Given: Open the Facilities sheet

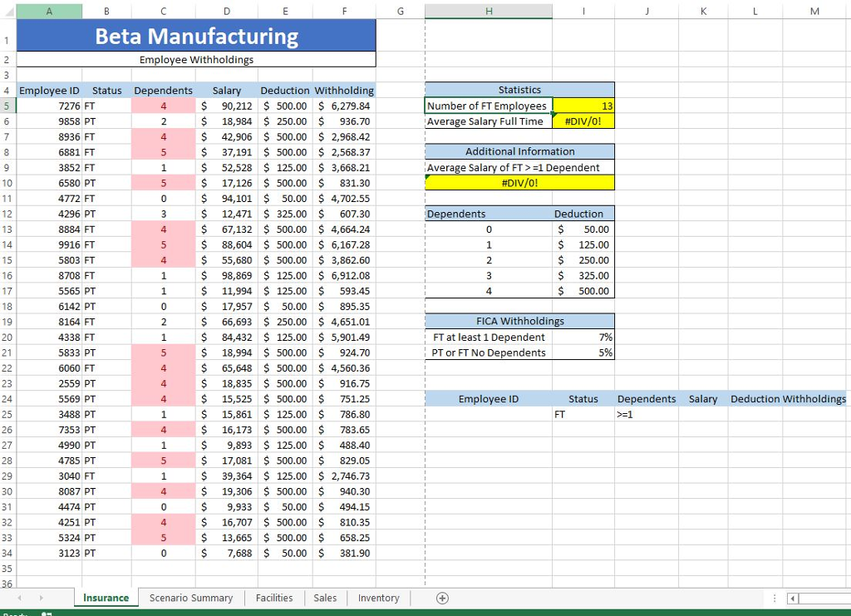Looking at the screenshot, I should (x=273, y=598).
